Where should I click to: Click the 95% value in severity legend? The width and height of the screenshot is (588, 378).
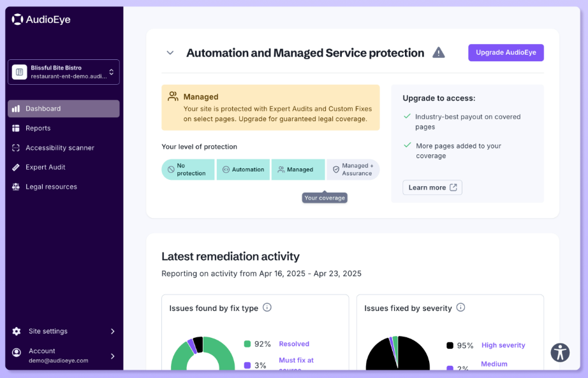click(465, 345)
